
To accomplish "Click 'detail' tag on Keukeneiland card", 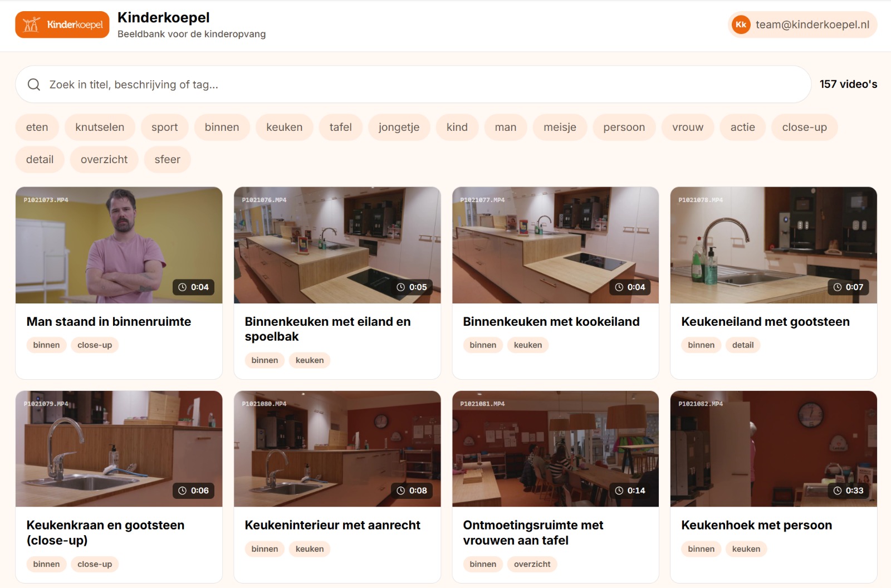I will tap(743, 345).
